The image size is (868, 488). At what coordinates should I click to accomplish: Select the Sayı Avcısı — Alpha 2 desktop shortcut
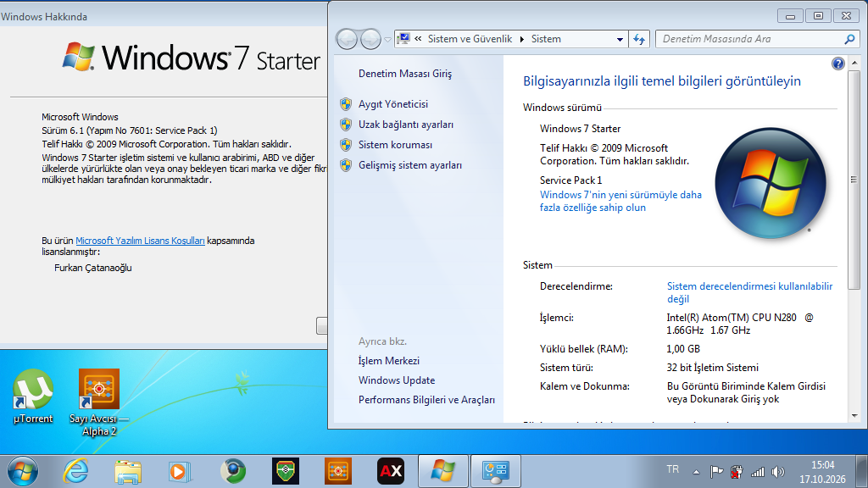99,402
